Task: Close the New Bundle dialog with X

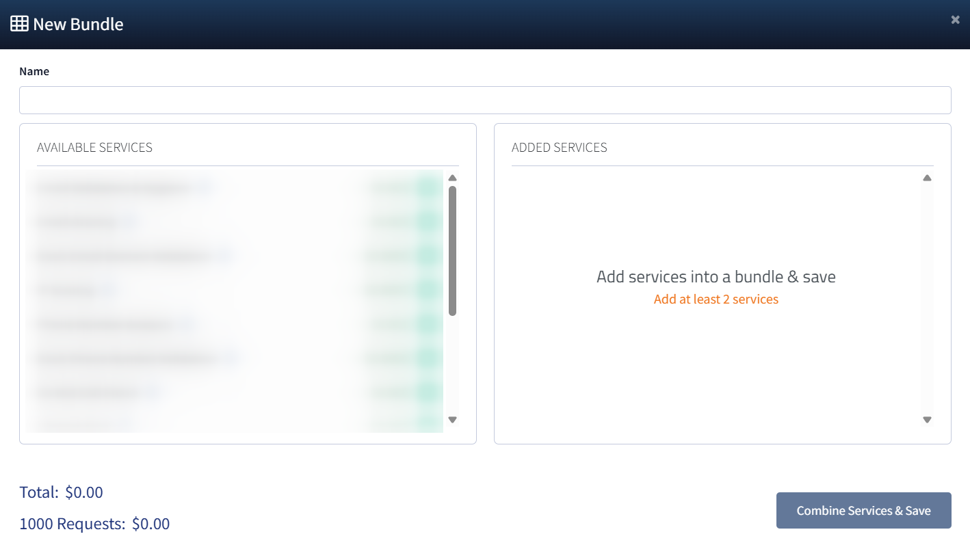Action: point(955,20)
